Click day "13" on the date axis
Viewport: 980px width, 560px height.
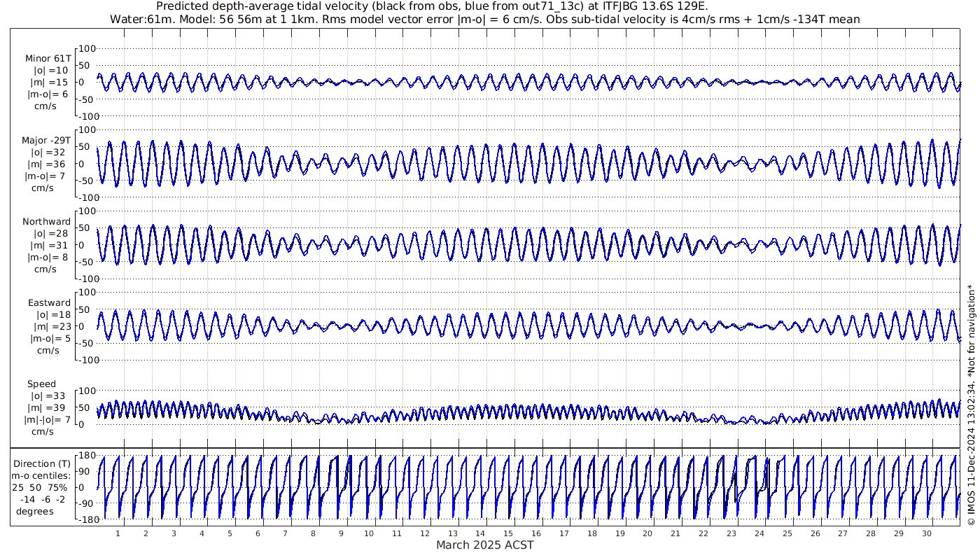(x=452, y=533)
